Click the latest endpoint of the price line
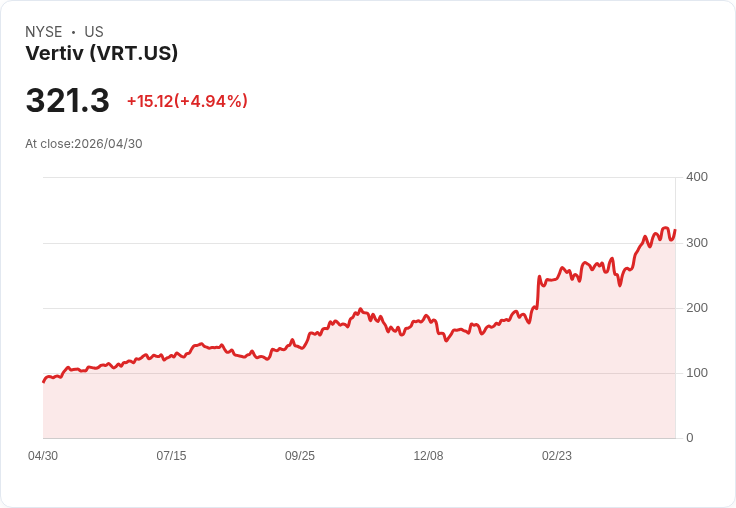Viewport: 736px width, 508px height. tap(675, 230)
